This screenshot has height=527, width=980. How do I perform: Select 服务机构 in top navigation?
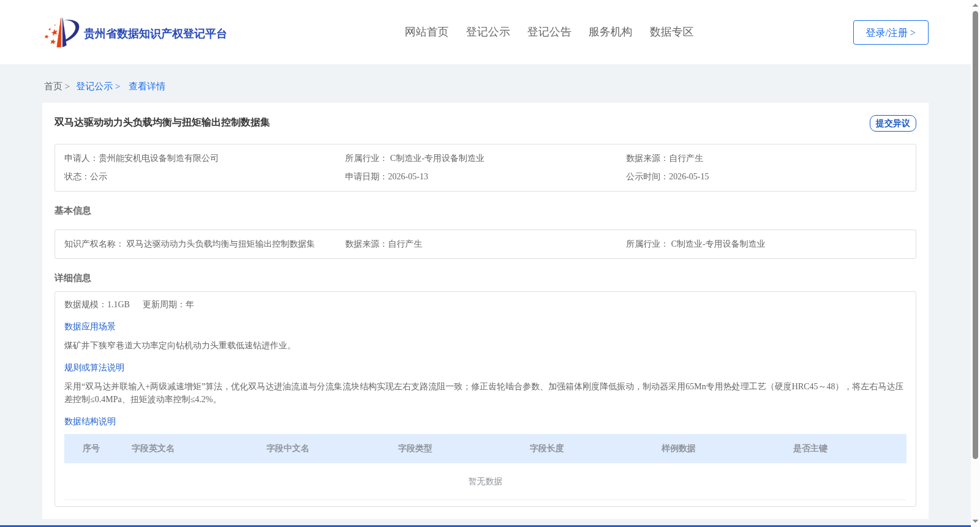(x=610, y=32)
